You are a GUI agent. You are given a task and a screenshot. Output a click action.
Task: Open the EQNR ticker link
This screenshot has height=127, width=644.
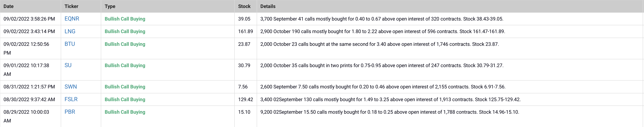72,19
